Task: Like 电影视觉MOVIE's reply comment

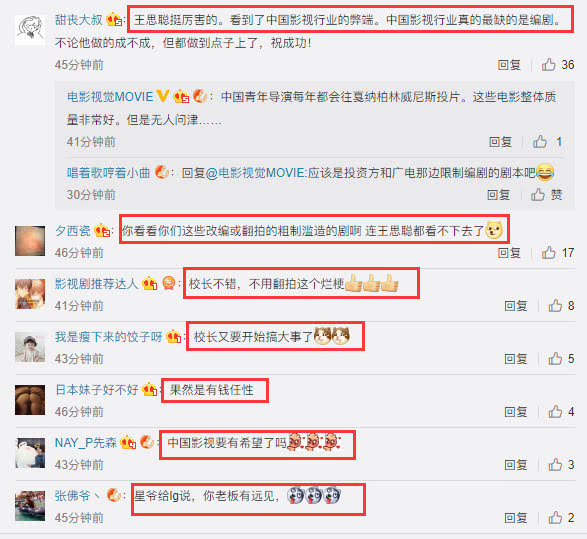Action: [x=547, y=142]
